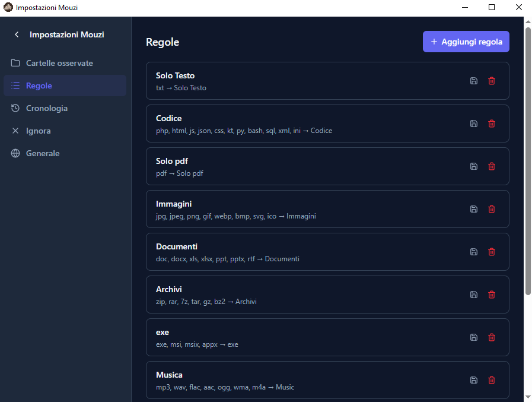Select the Solo pdf rule title
The width and height of the screenshot is (532, 402).
[171, 161]
